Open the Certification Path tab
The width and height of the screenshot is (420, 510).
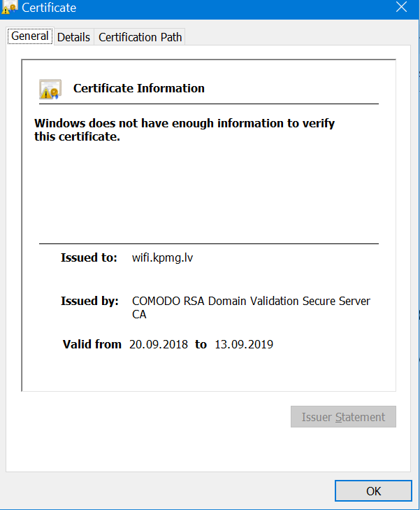(x=140, y=37)
